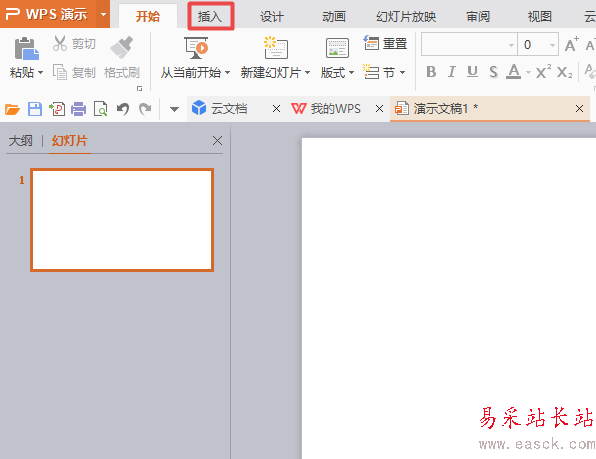Expand the 从当前开始 dropdown arrow
This screenshot has width=596, height=459.
227,72
